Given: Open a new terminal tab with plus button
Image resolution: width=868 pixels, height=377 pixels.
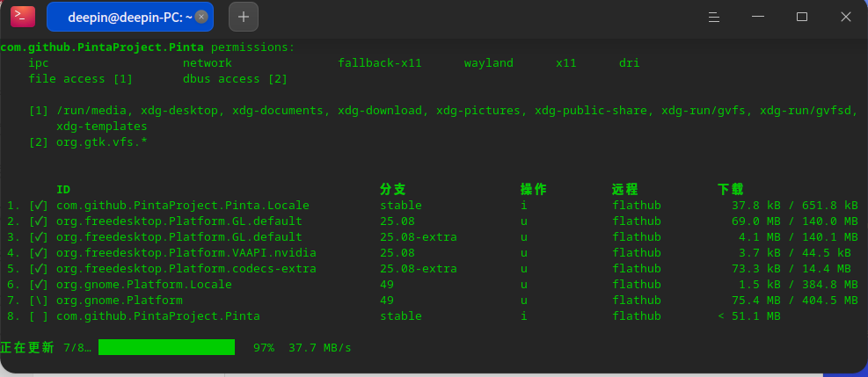Looking at the screenshot, I should (244, 17).
